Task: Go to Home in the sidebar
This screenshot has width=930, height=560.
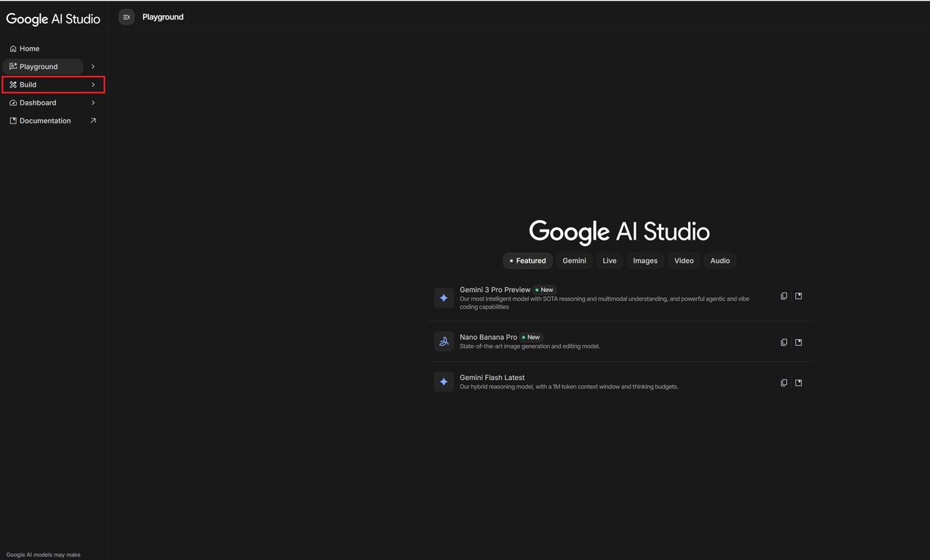Action: click(x=29, y=49)
